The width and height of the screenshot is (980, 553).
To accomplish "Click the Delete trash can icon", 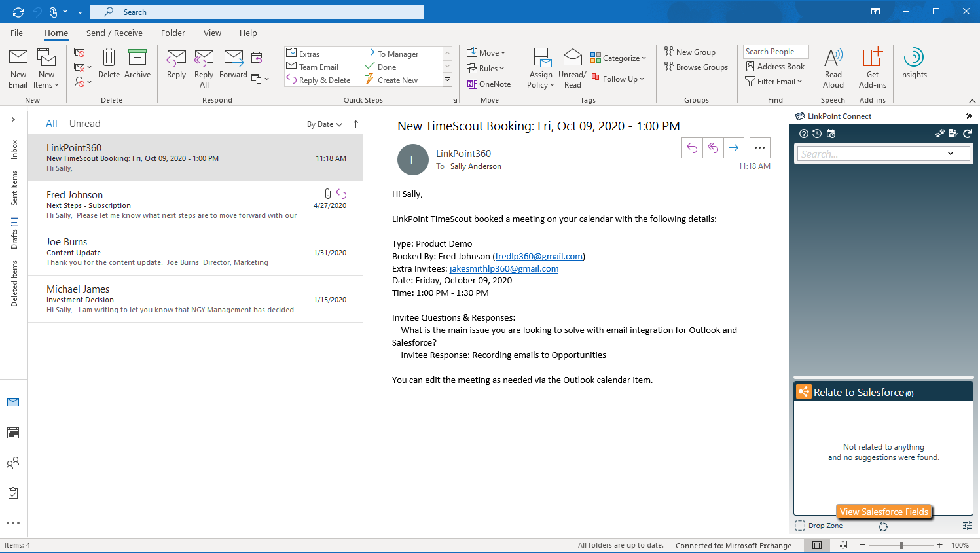I will tap(109, 63).
